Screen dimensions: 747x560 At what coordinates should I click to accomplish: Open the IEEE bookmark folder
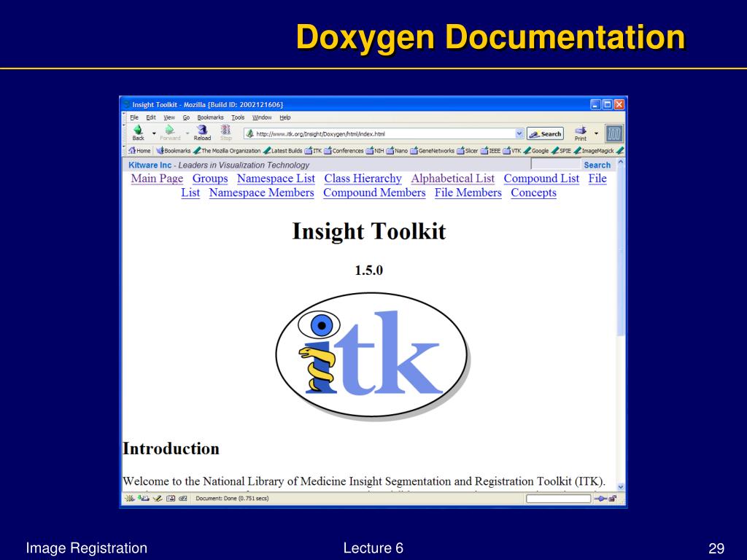[x=490, y=150]
